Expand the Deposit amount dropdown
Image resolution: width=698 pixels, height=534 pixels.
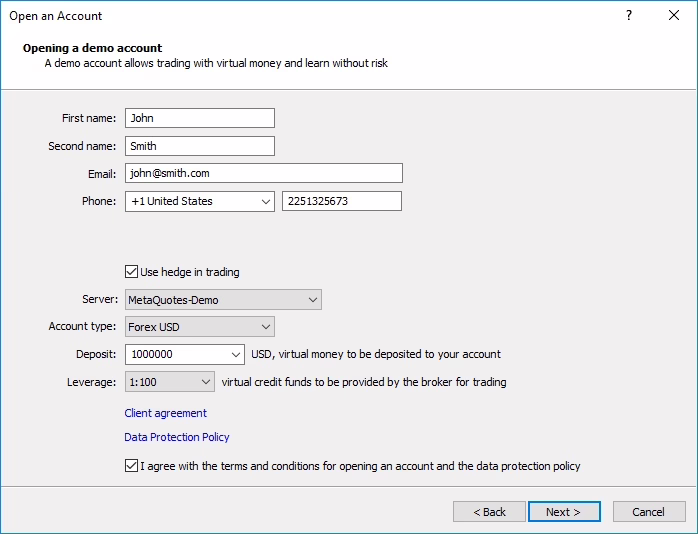pos(236,354)
